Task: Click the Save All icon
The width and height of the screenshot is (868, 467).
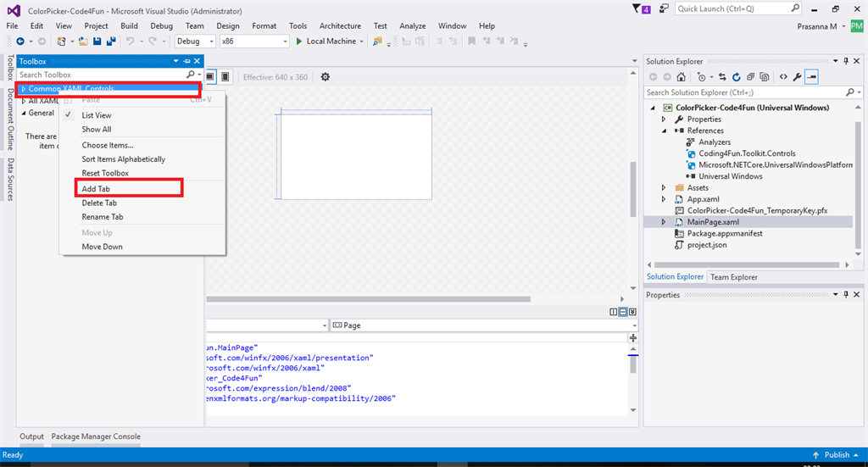Action: 111,41
